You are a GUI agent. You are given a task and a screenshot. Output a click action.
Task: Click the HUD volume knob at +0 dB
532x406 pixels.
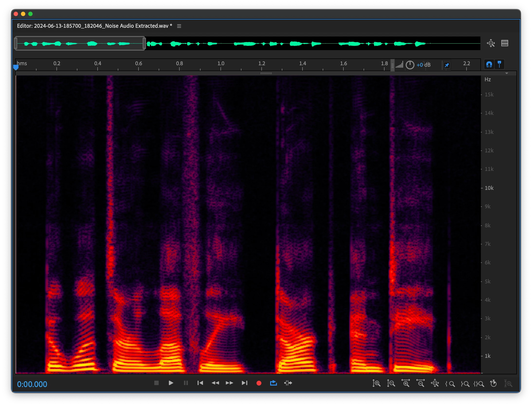coord(410,65)
